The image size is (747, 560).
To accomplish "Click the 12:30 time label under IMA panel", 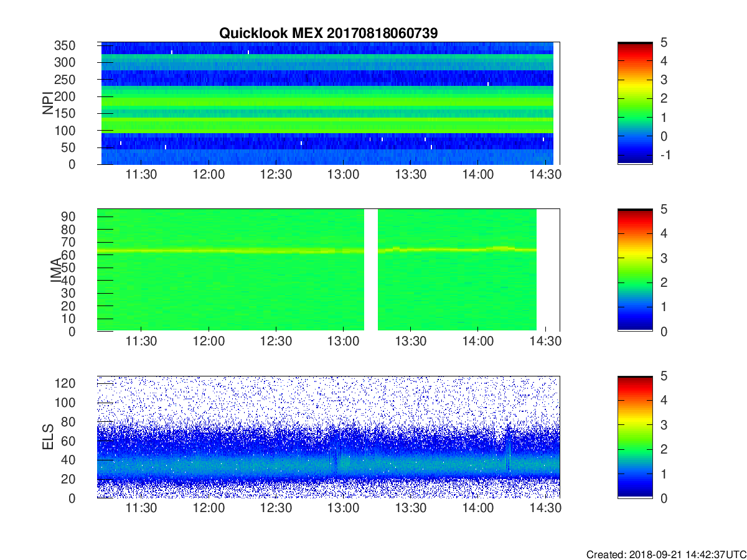I will [276, 342].
